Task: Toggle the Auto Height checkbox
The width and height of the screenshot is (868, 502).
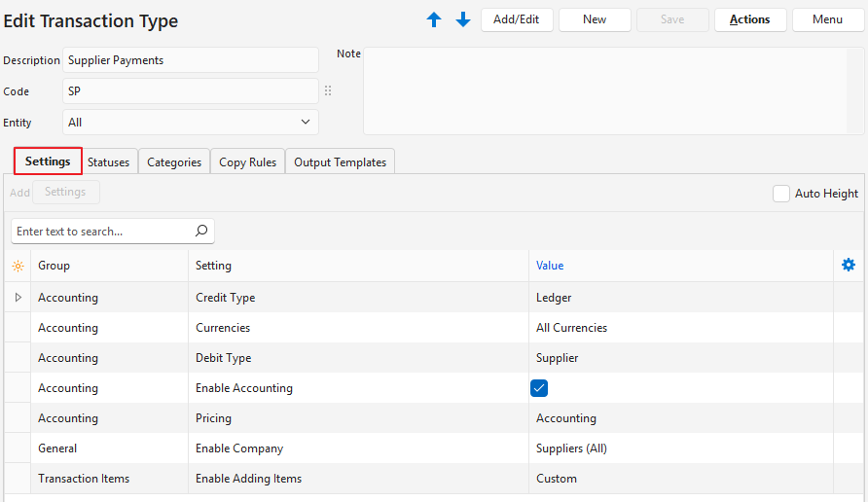Action: coord(781,194)
